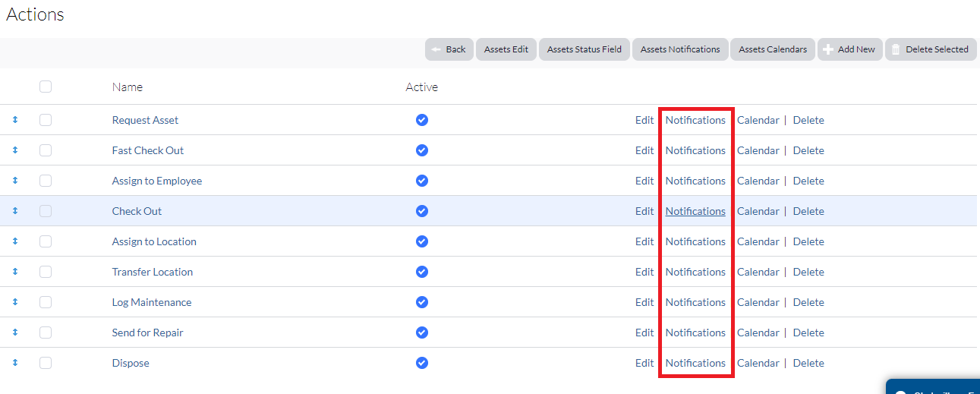980x394 pixels.
Task: Click the reorder handle for Log Maintenance
Action: 14,302
